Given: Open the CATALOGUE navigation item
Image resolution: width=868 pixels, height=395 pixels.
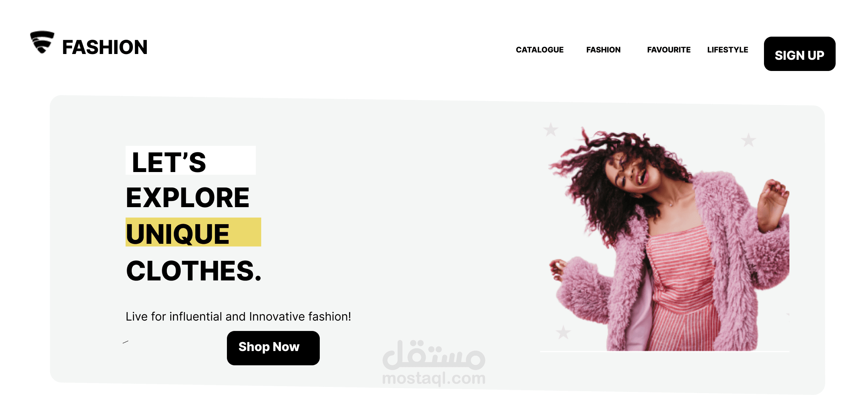Looking at the screenshot, I should point(539,50).
